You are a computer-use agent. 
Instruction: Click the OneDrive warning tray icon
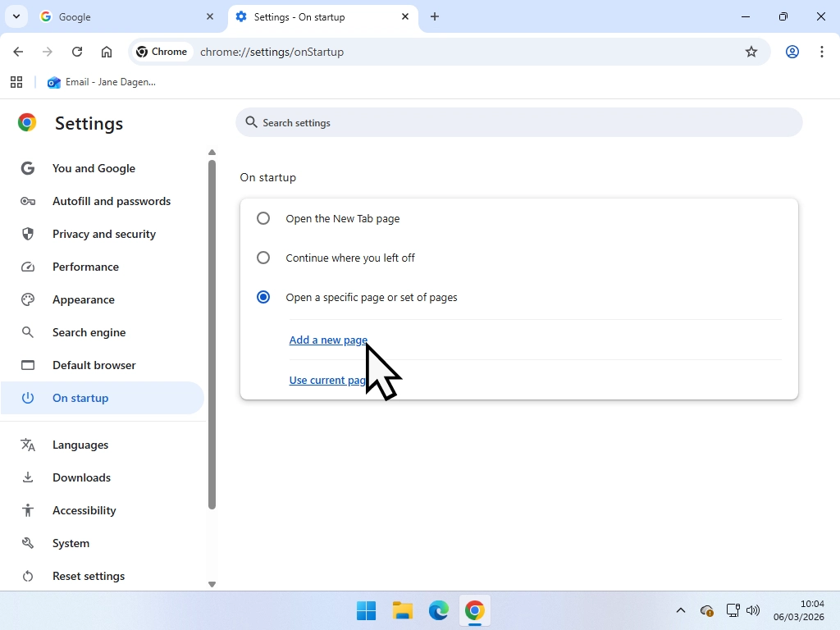click(707, 610)
